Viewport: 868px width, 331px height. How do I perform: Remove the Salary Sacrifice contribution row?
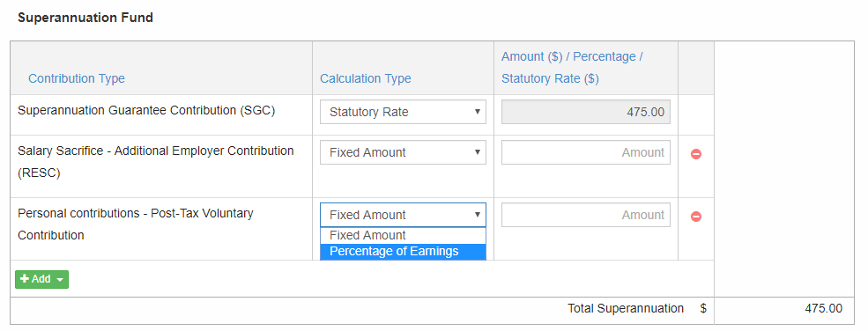pos(696,154)
